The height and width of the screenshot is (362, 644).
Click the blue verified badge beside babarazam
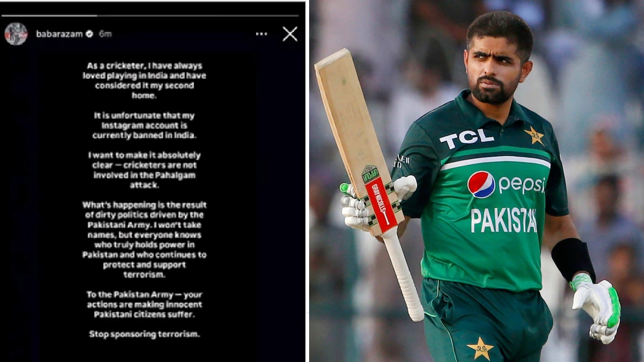click(x=90, y=34)
